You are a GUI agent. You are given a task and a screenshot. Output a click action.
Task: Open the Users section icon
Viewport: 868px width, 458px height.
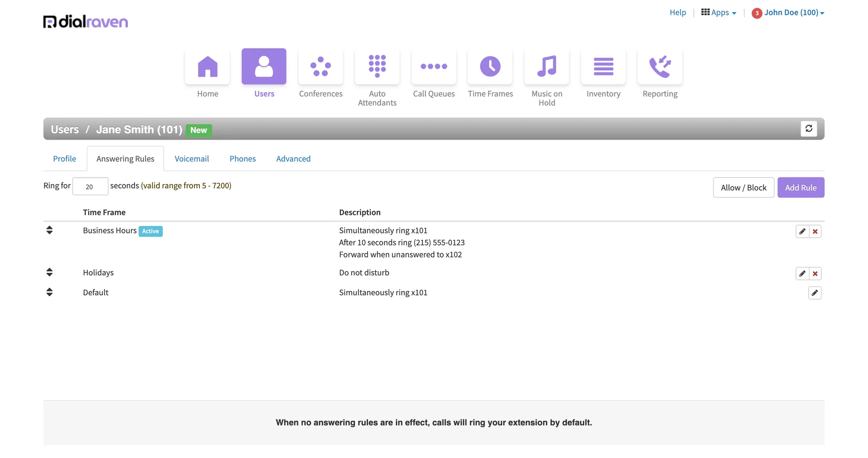pos(264,66)
